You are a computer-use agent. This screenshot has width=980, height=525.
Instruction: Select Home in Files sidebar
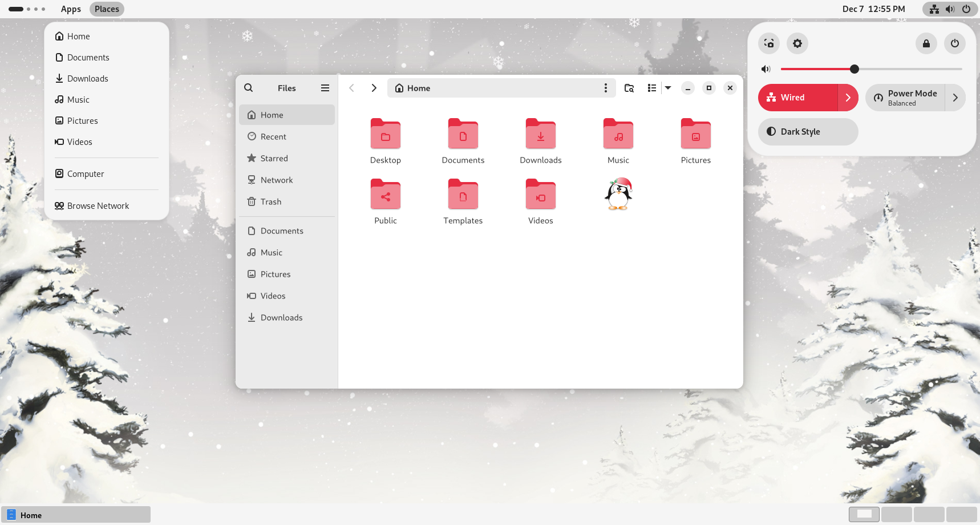point(287,115)
